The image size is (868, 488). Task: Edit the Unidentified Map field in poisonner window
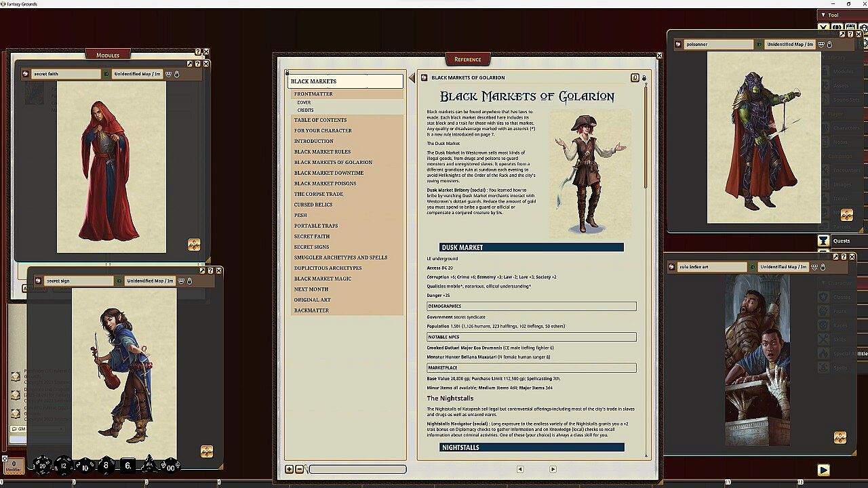tap(790, 44)
